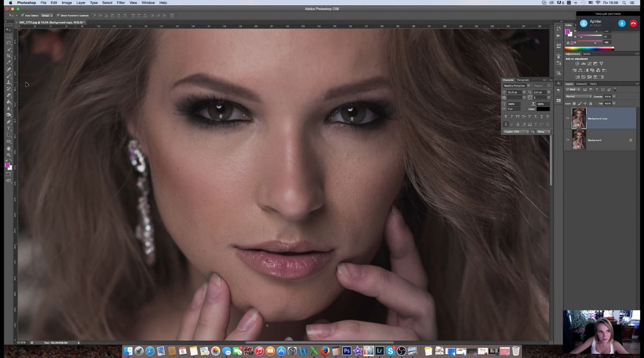Open the collapsed Character panel icon
644x358 pixels.
pyautogui.click(x=559, y=84)
